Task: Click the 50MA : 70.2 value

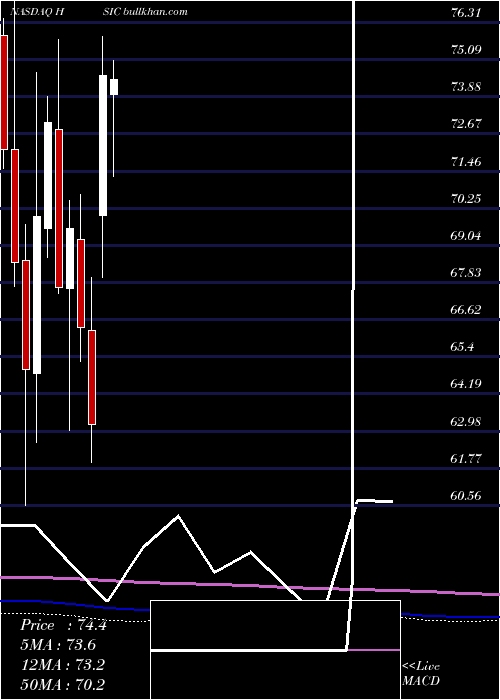Action: pos(63,684)
